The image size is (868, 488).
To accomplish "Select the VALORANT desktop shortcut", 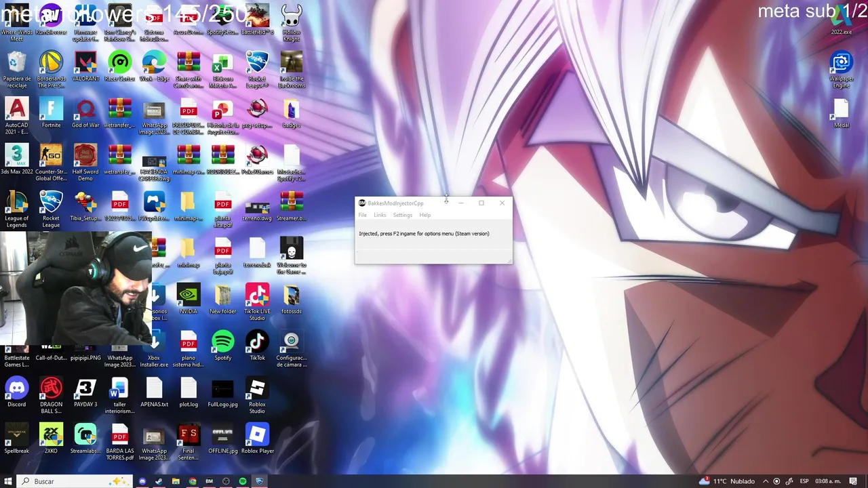I will coord(85,66).
